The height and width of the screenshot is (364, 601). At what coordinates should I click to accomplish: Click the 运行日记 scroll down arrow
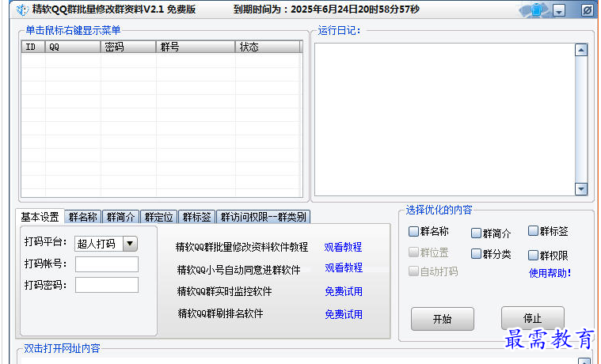point(581,188)
